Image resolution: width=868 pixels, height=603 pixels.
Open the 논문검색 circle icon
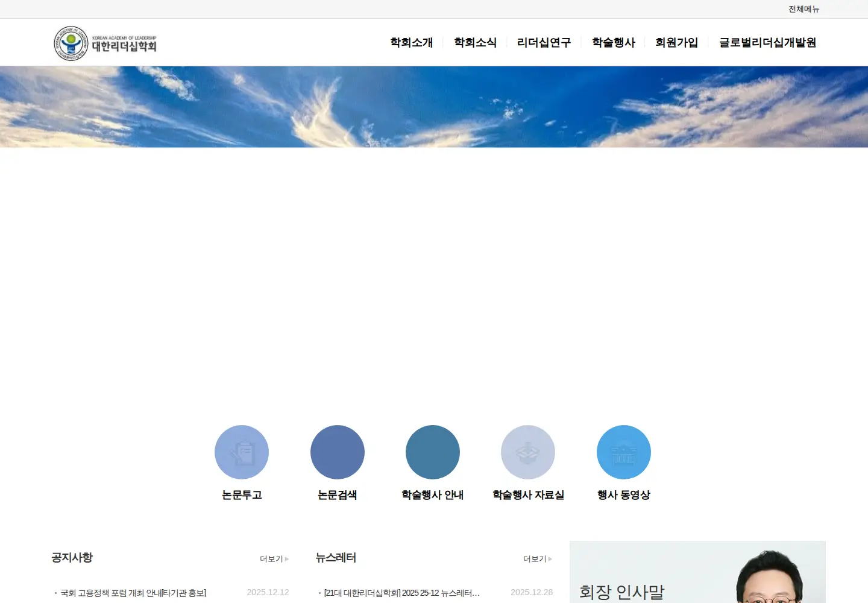(x=338, y=452)
